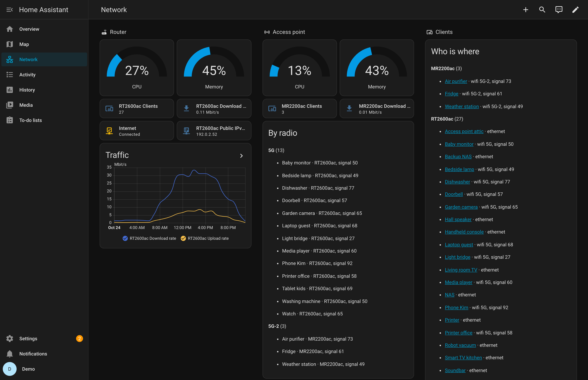
Task: Collapse the sidebar with the menu icon
Action: tap(10, 10)
